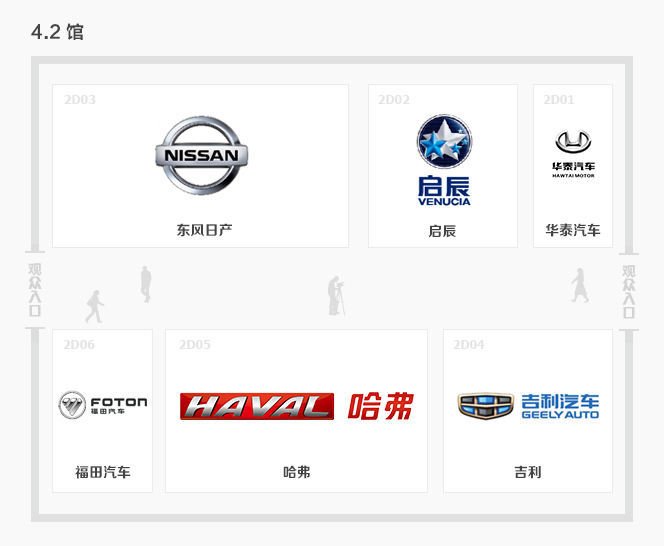Select booth number 2D03

(80, 100)
